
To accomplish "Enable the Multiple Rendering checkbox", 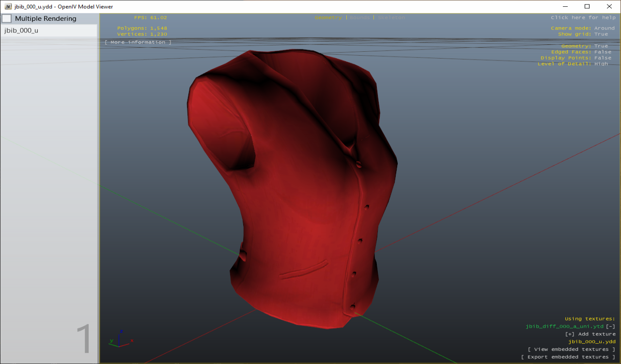I will (x=7, y=19).
